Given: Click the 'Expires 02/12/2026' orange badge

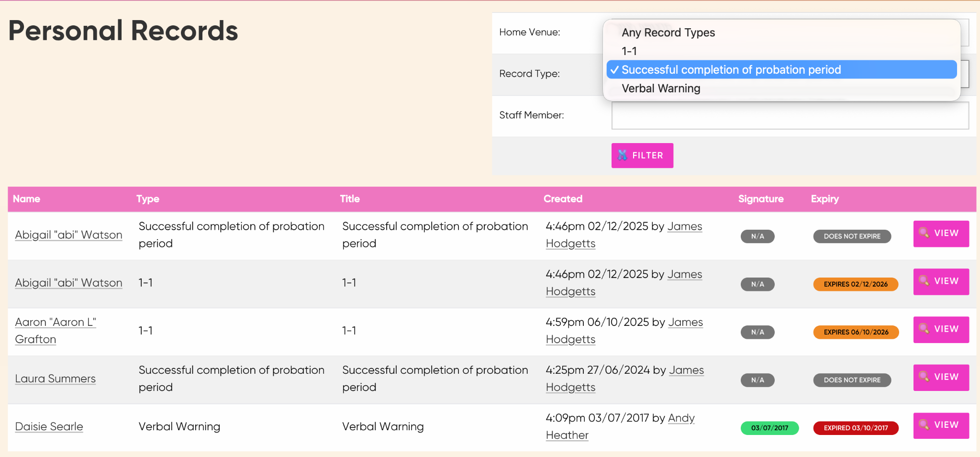Looking at the screenshot, I should pyautogui.click(x=856, y=284).
